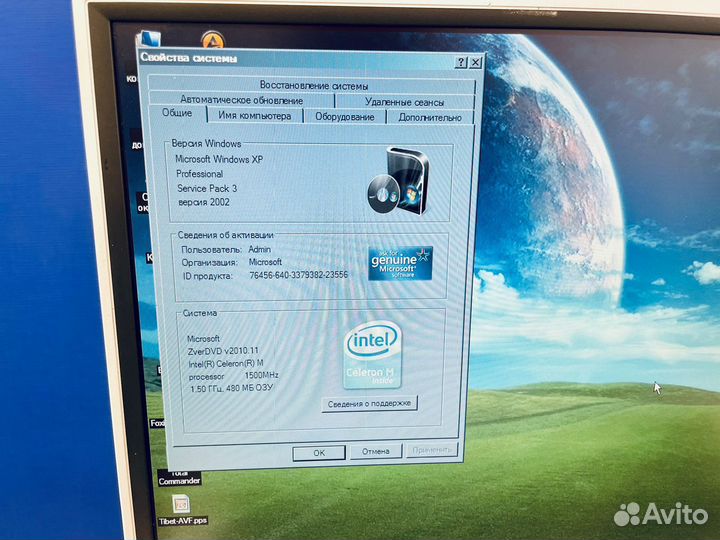
Task: Close the Свойства системы dialog
Action: 476,62
